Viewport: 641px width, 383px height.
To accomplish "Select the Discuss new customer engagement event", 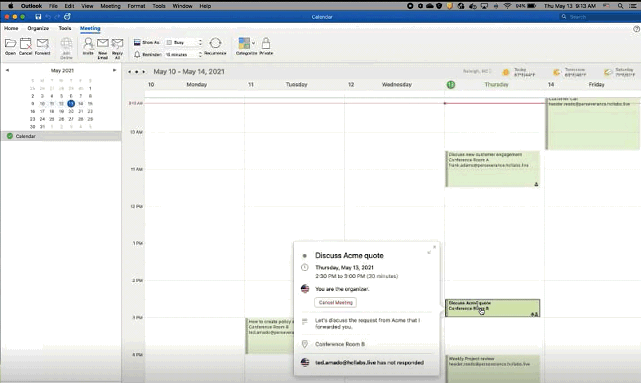I will (x=493, y=169).
